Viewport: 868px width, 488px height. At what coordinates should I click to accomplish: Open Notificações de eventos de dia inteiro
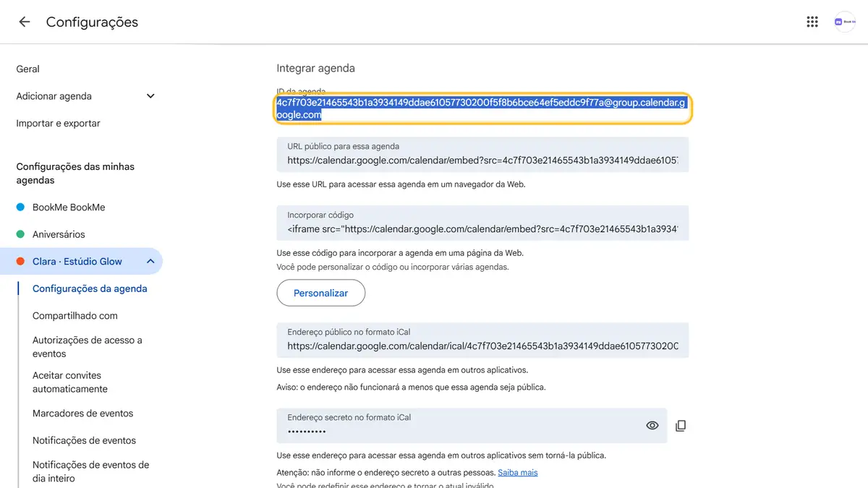click(x=91, y=471)
